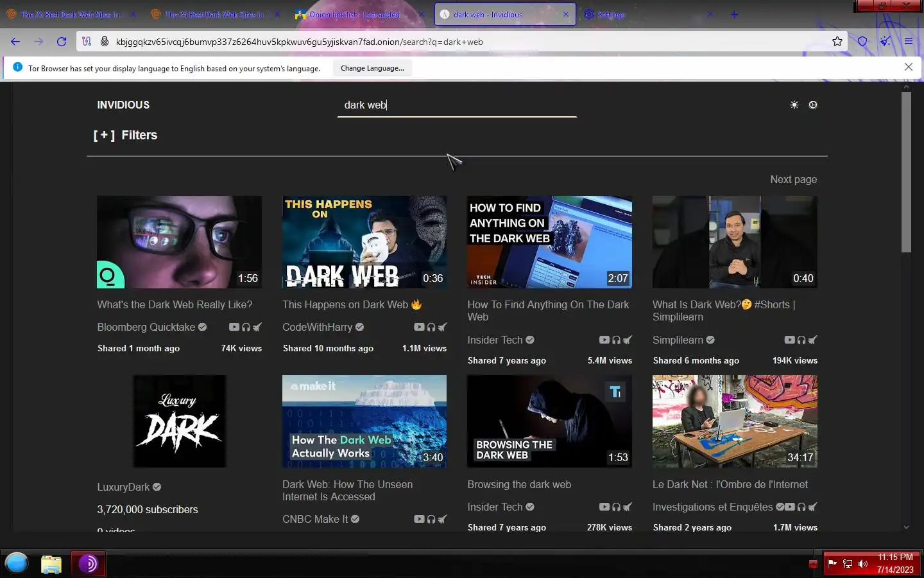Screen dimensions: 924x578
Task: Watch Bloomberg Quicktake video on YouTube icon
Action: click(234, 327)
